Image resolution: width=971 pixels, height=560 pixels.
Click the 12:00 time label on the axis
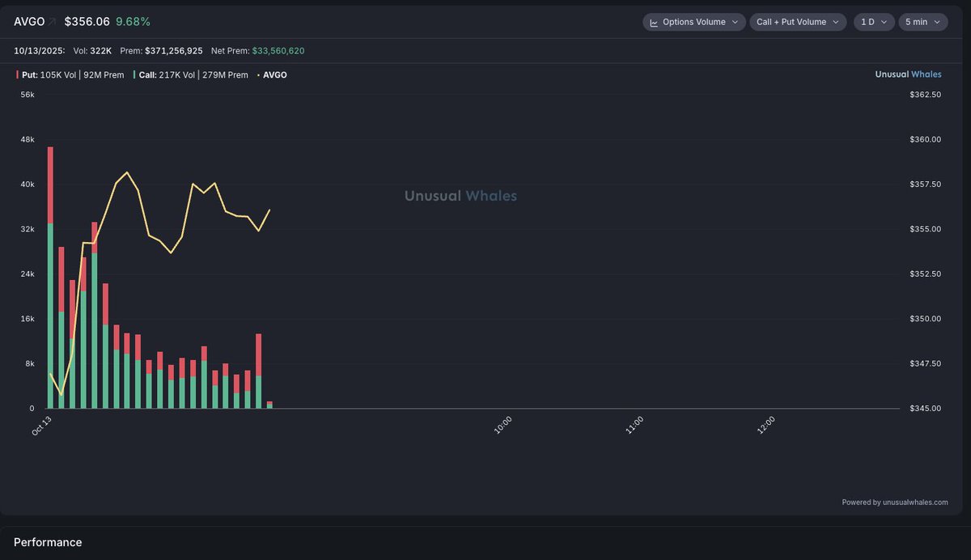[765, 426]
